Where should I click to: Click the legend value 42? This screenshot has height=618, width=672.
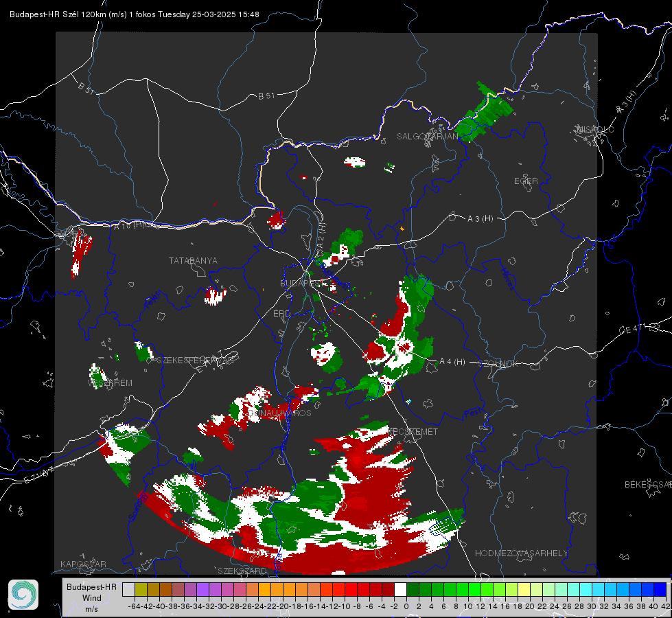click(666, 606)
